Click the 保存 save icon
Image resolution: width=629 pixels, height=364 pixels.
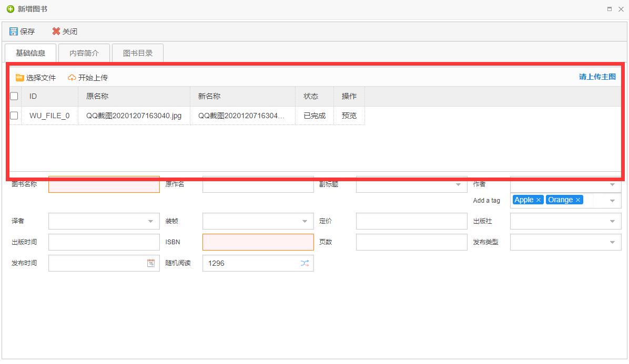[x=13, y=31]
